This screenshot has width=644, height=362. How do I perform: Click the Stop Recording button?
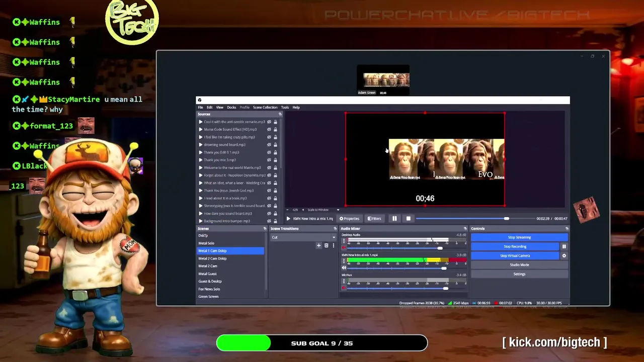515,246
